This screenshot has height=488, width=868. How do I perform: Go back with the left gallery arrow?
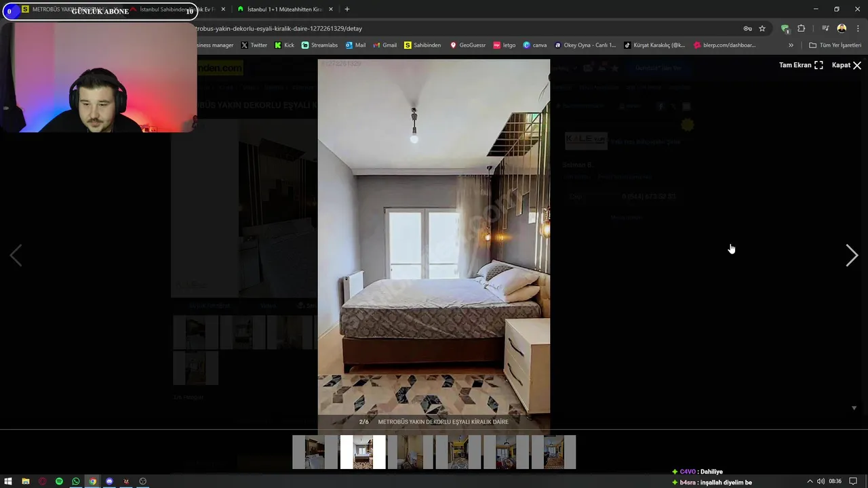pos(16,255)
